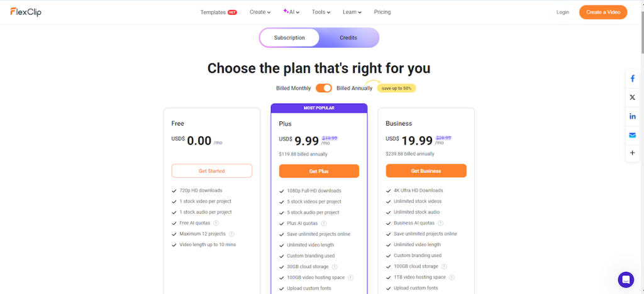Viewport: 644px width, 294px height.
Task: Select the Subscription option
Action: coord(289,38)
